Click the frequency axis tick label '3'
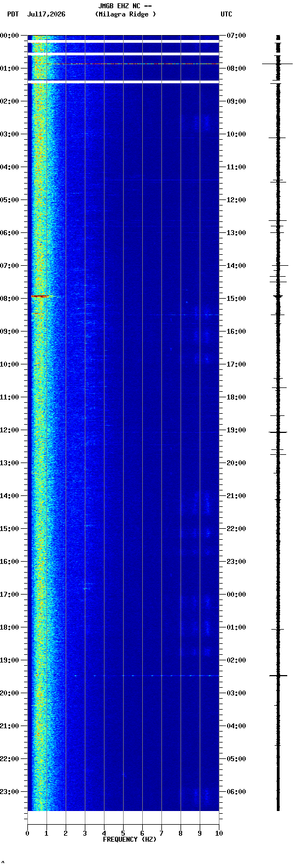302x868 pixels. pos(85,833)
